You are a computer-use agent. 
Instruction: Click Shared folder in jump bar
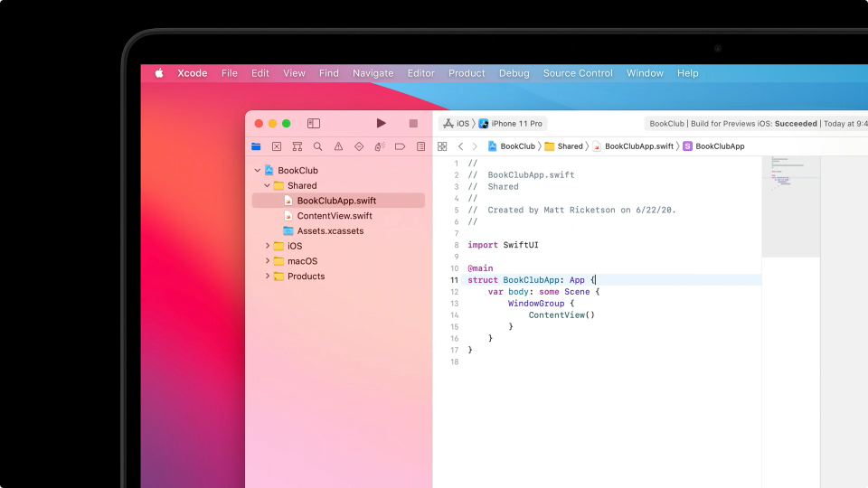point(563,146)
